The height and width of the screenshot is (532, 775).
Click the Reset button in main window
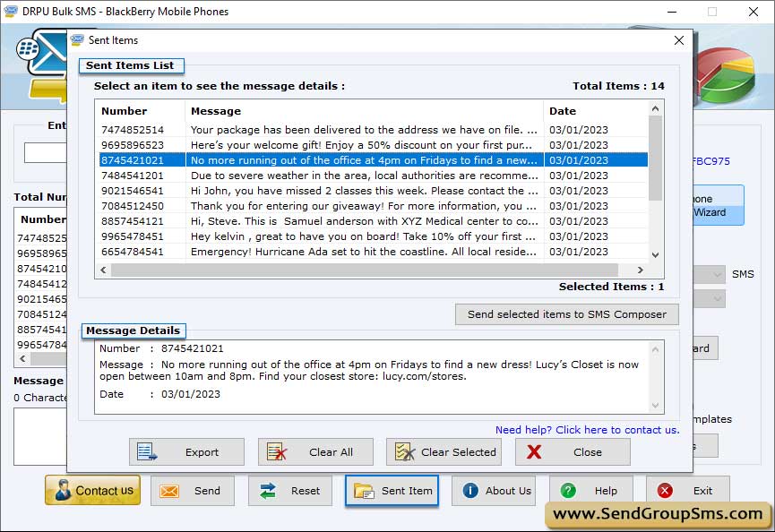290,491
